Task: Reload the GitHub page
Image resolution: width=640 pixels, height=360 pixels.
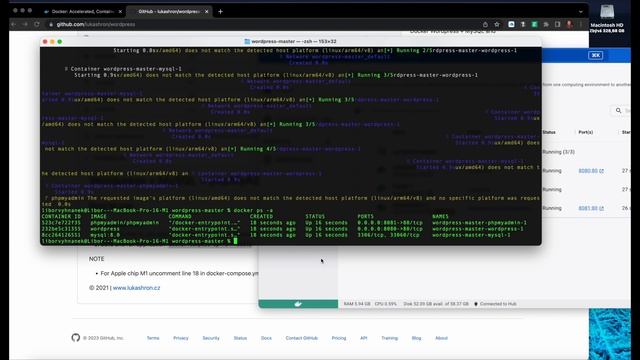Action: [37, 24]
